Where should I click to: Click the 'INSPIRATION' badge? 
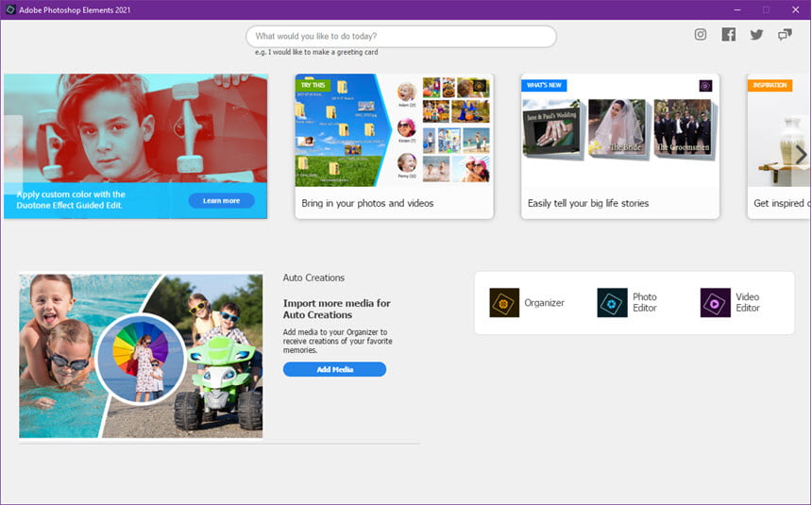770,85
